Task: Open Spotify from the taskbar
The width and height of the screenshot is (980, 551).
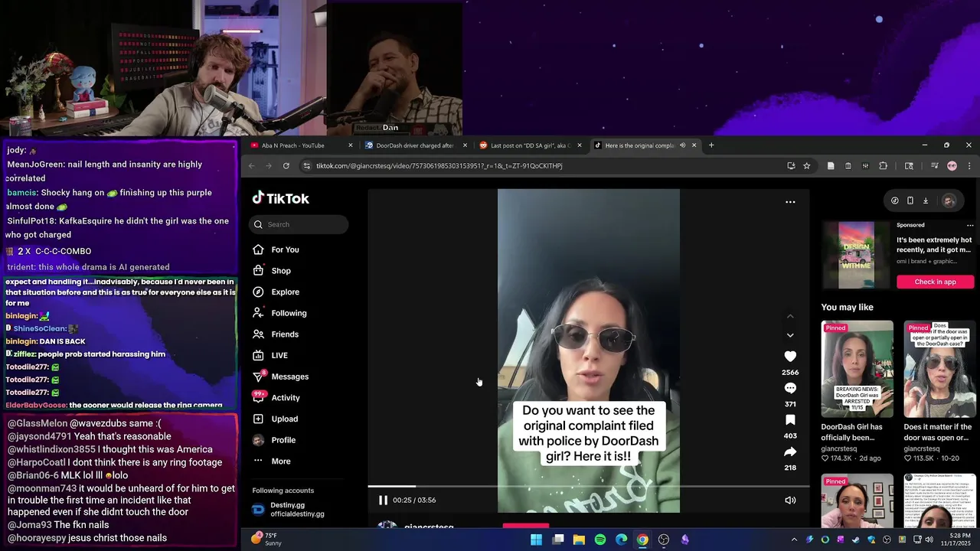Action: (x=600, y=540)
